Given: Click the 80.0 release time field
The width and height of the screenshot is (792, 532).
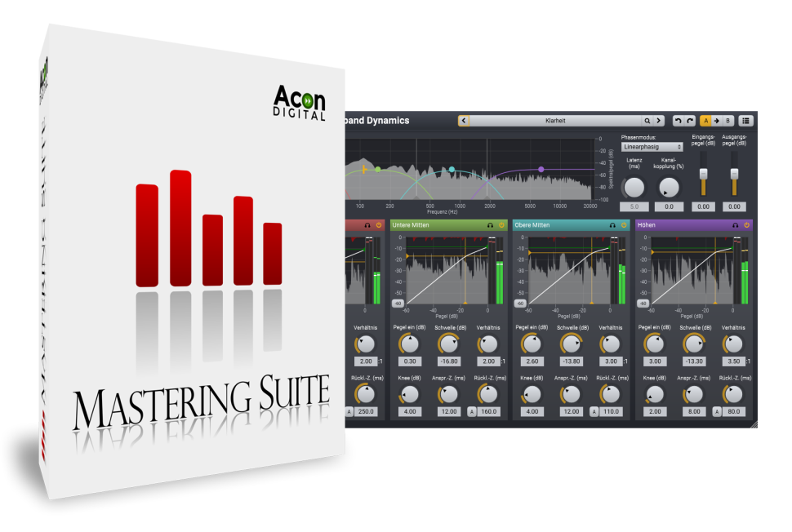Looking at the screenshot, I should coord(734,412).
